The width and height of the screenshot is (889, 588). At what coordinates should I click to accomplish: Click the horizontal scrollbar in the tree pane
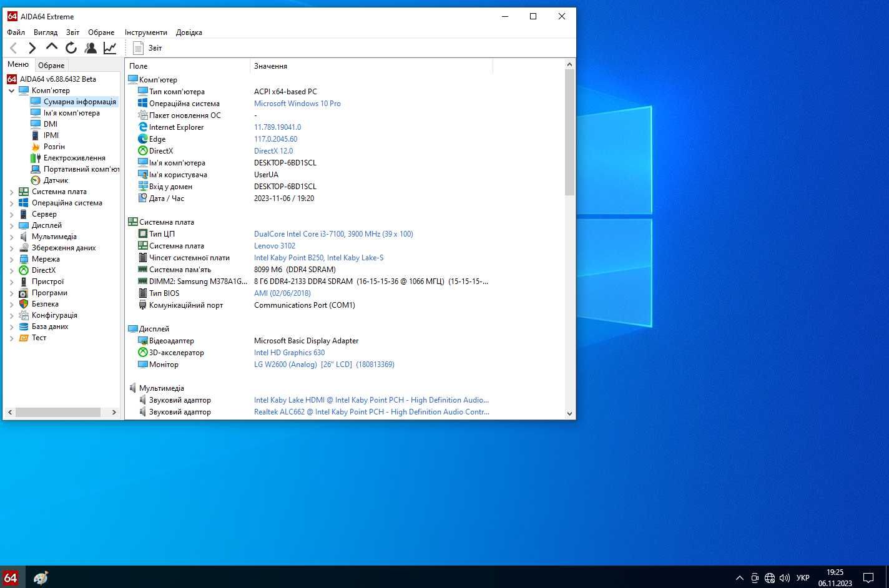[x=57, y=412]
